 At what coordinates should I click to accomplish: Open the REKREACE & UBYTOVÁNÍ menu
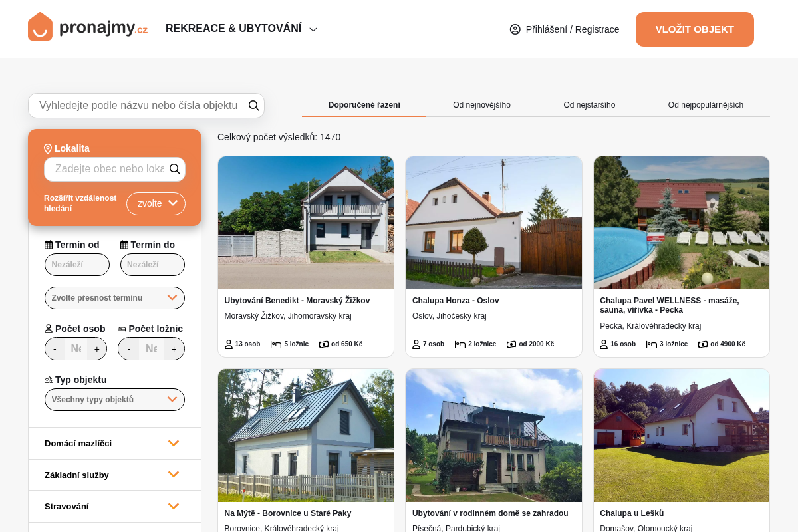click(241, 29)
